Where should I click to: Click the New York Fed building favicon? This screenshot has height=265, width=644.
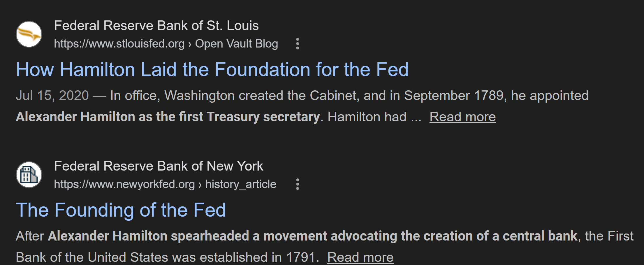point(29,175)
